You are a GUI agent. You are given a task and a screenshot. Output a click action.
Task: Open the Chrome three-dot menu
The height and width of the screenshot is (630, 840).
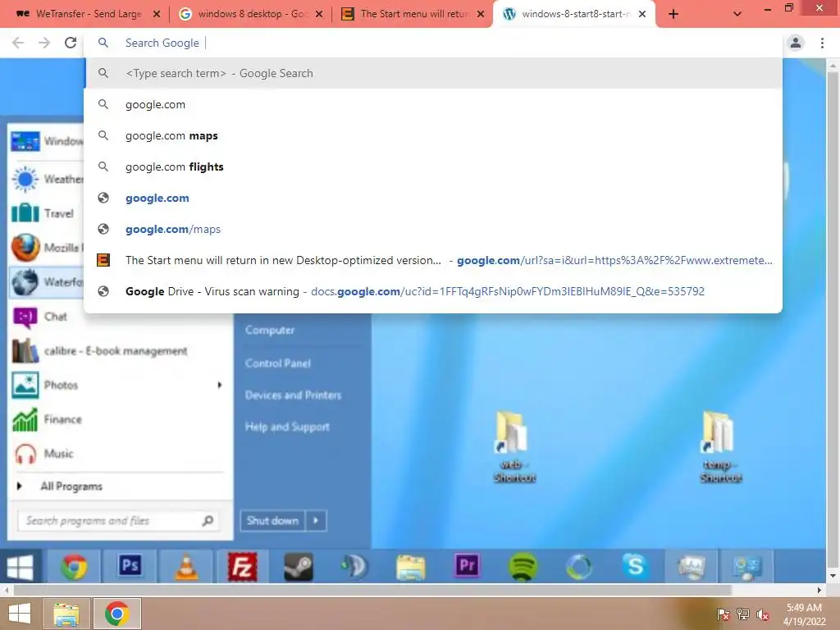click(x=822, y=43)
